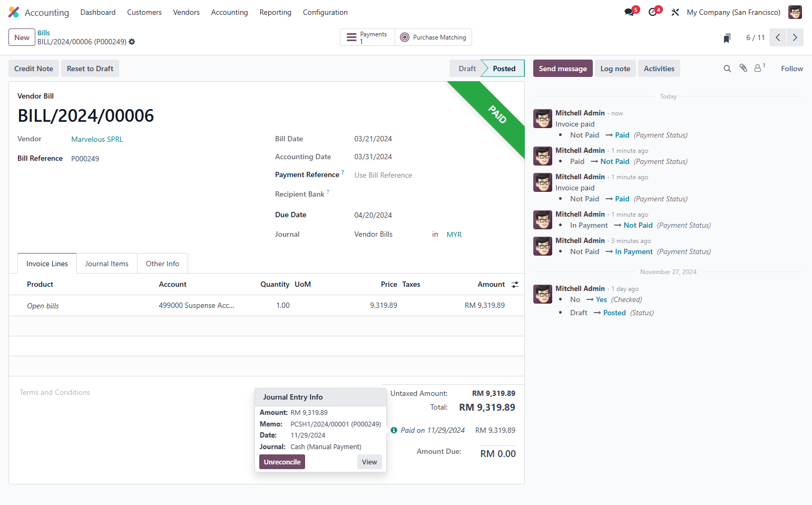Open the Vendors menu
Viewport: 812px width, 505px height.
(x=186, y=12)
